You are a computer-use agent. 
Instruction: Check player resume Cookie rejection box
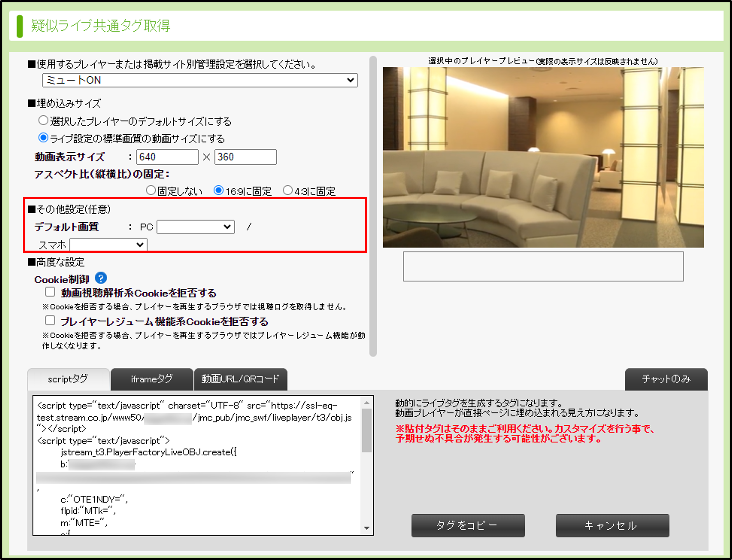coord(50,321)
